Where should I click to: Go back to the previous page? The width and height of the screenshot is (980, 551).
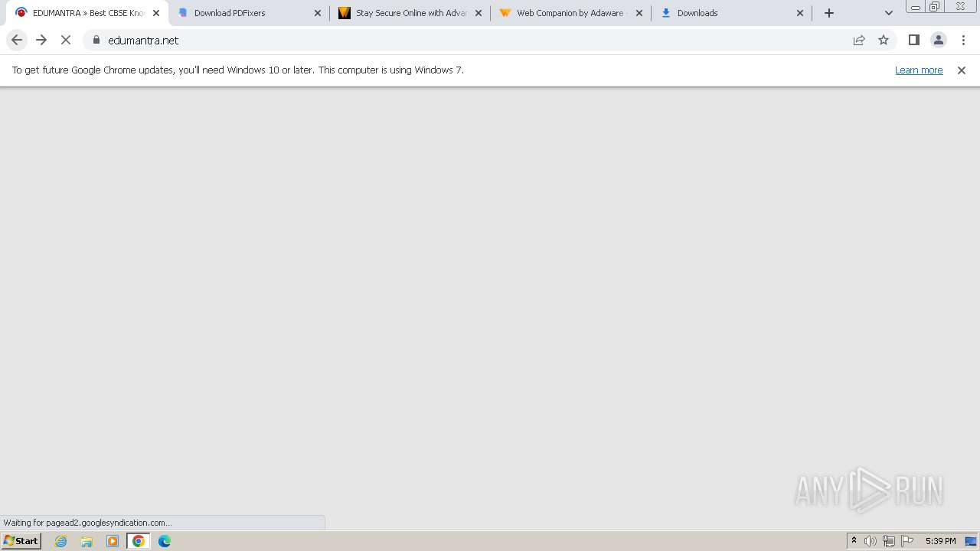tap(17, 40)
